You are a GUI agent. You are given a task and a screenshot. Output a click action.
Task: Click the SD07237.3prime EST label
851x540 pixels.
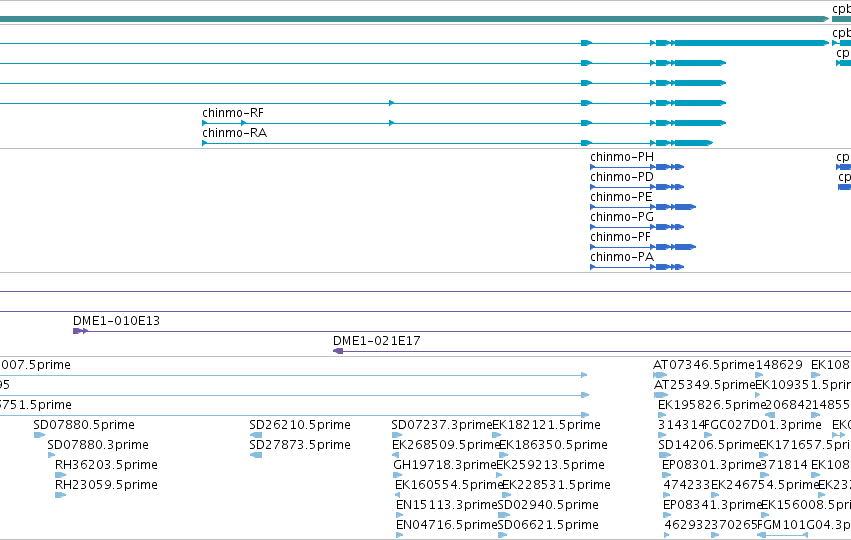(442, 425)
